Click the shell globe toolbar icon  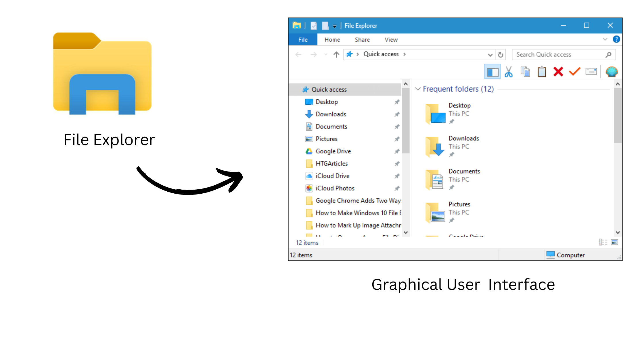612,72
